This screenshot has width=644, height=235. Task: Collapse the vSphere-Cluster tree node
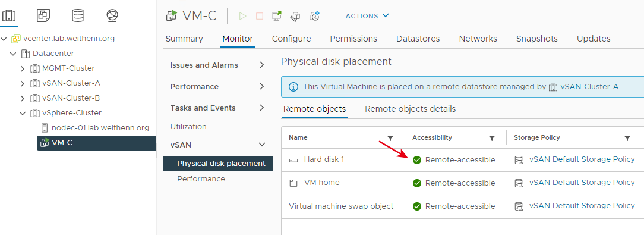(x=23, y=113)
